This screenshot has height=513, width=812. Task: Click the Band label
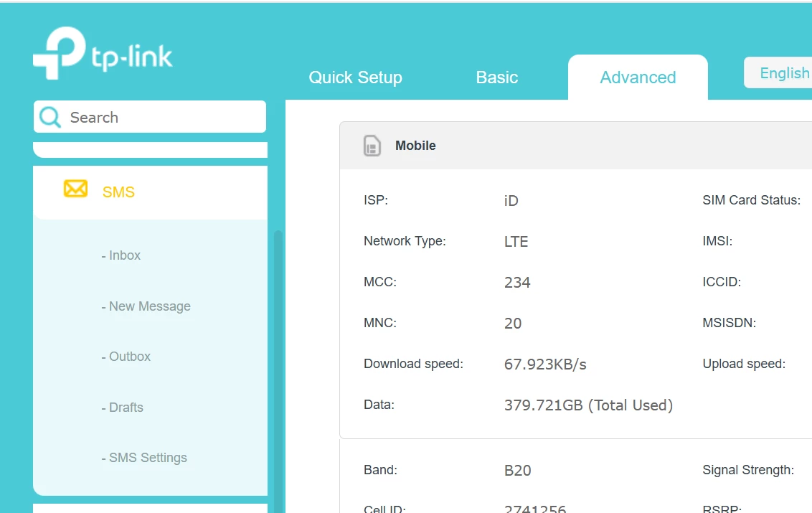click(x=380, y=470)
